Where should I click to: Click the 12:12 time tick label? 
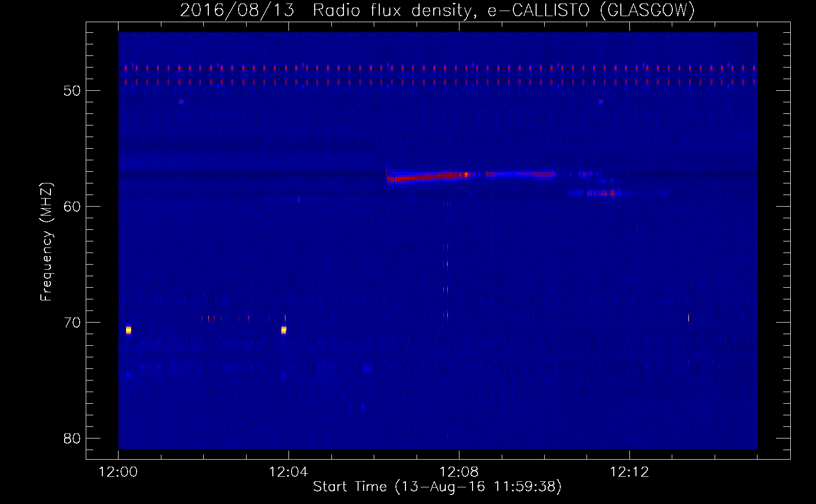click(x=629, y=472)
